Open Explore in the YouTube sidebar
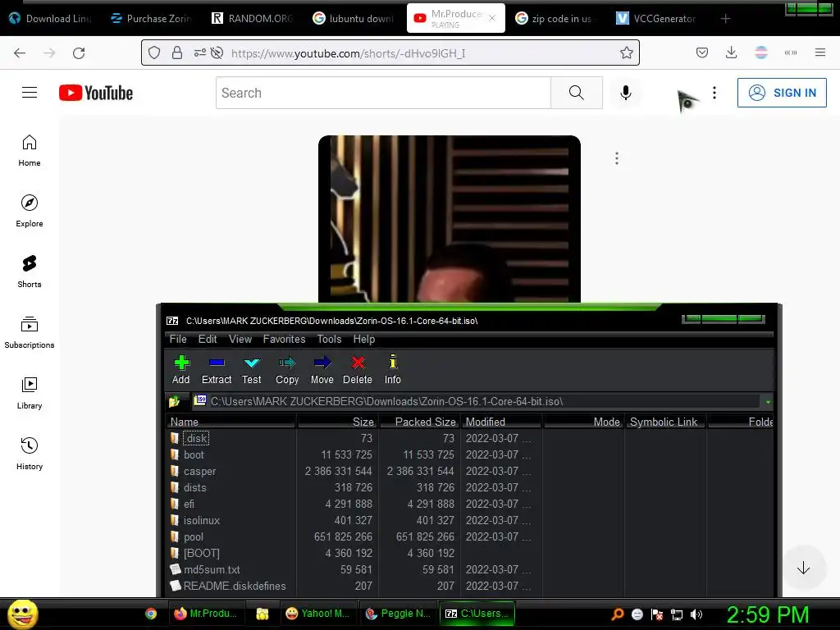The height and width of the screenshot is (630, 840). (x=30, y=211)
